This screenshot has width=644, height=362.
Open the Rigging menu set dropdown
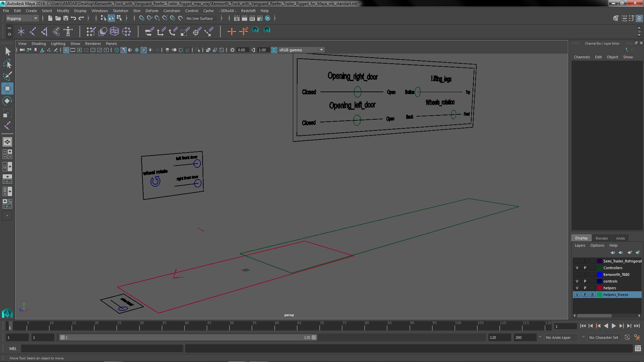coord(22,18)
